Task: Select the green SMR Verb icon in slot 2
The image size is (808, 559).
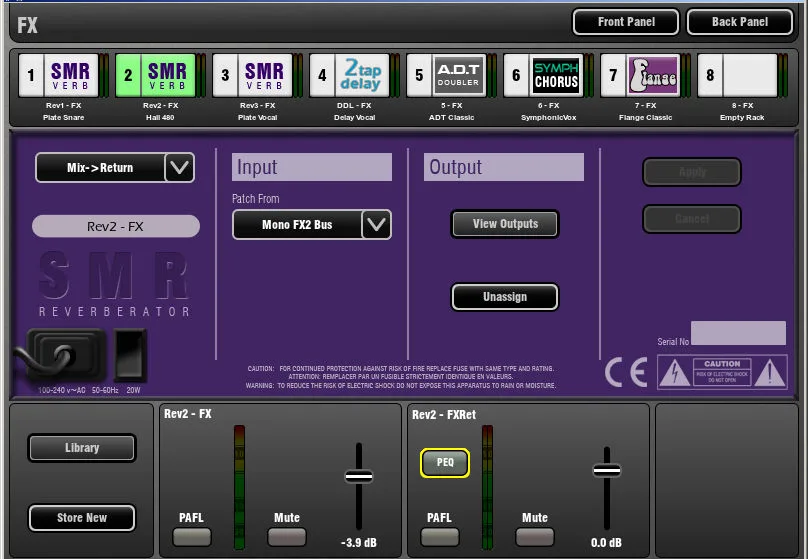Action: coord(168,75)
